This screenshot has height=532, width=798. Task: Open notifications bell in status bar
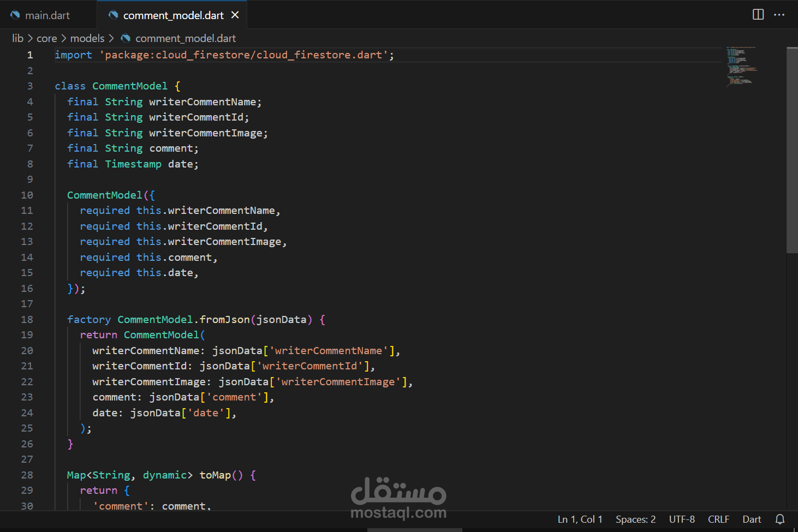click(x=780, y=519)
